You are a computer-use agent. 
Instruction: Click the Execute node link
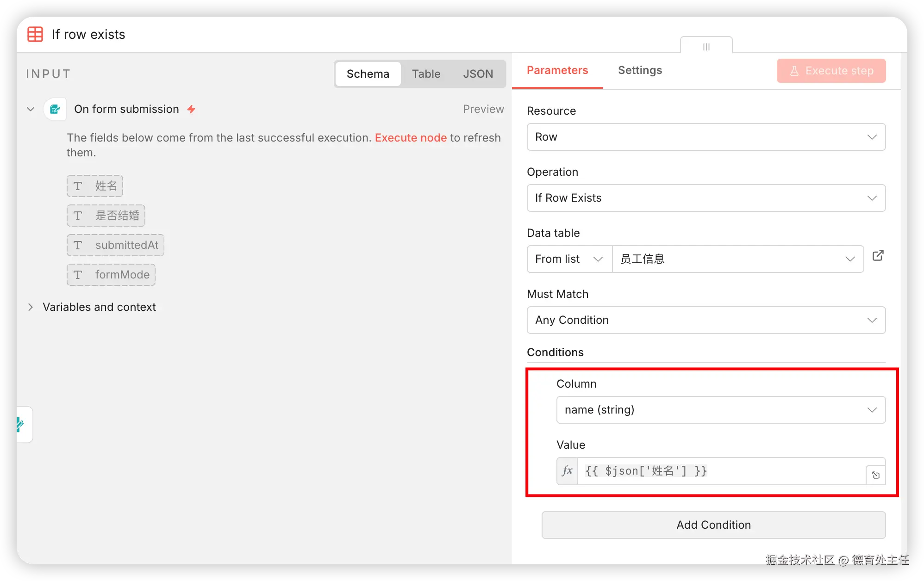[411, 138]
